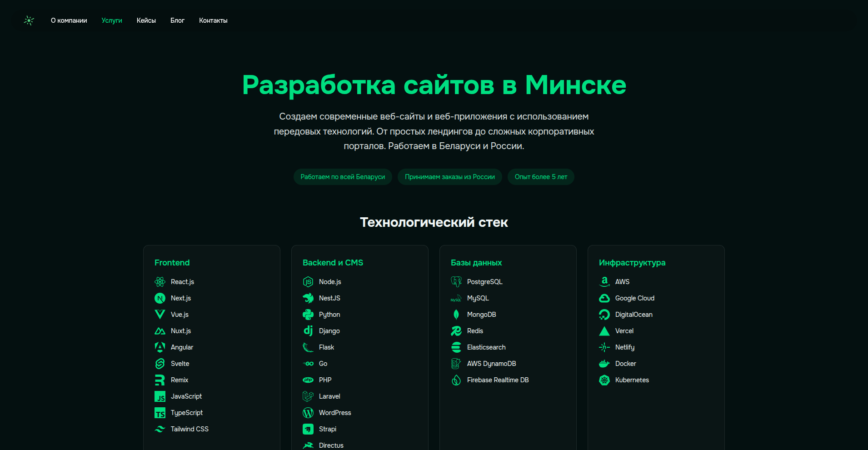Click the Vue.js logo icon
The height and width of the screenshot is (450, 868).
pyautogui.click(x=160, y=315)
